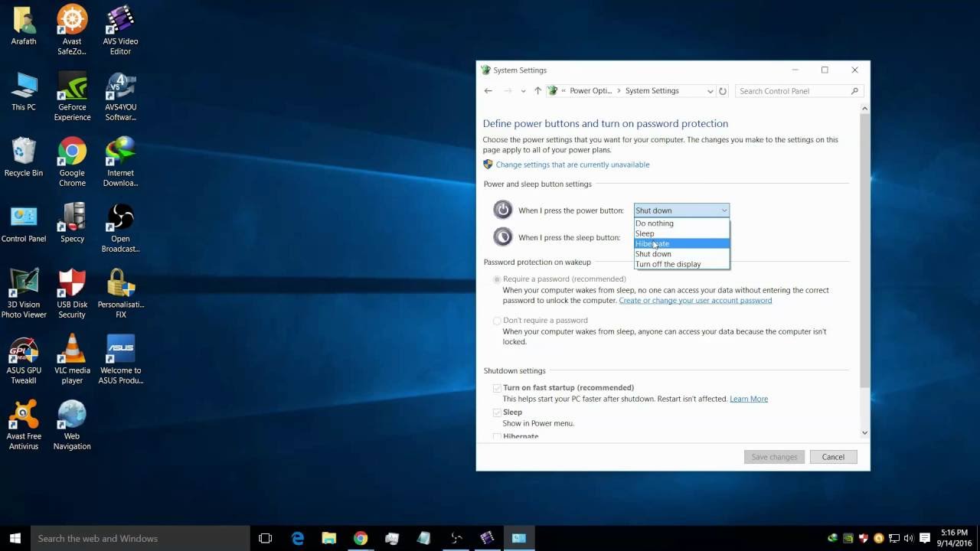This screenshot has height=551, width=980.
Task: Choose Hibernate from the dropdown list
Action: (681, 243)
